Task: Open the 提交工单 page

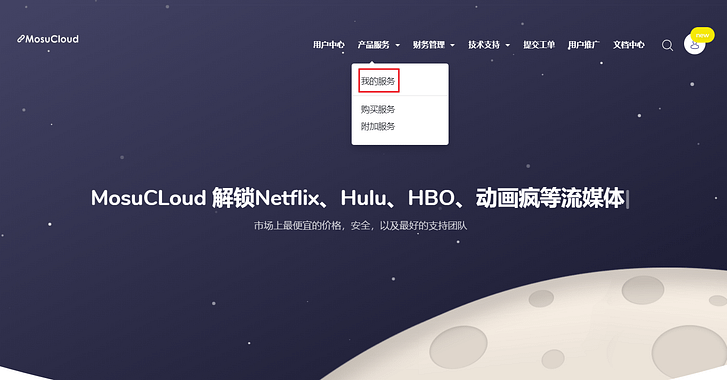Action: [x=539, y=44]
